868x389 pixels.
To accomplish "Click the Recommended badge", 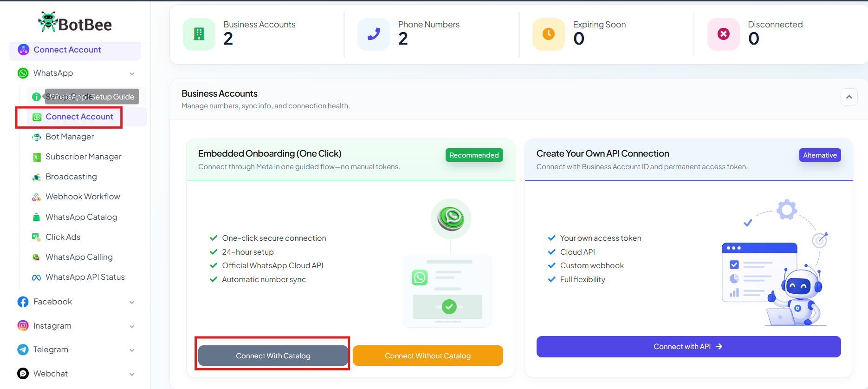I will [x=474, y=155].
